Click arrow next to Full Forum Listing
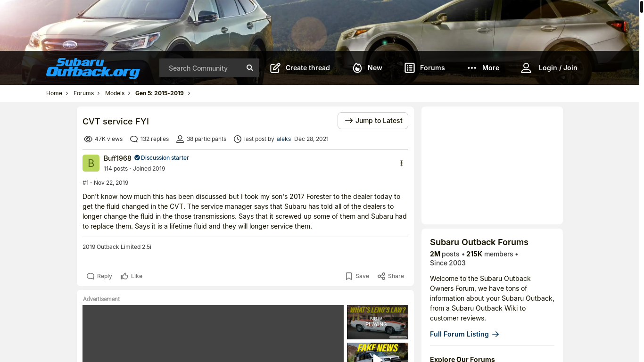 coord(495,334)
